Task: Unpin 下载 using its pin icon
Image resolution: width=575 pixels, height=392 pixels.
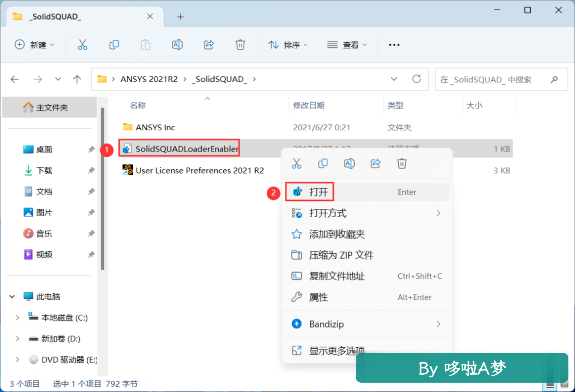Action: click(x=91, y=171)
